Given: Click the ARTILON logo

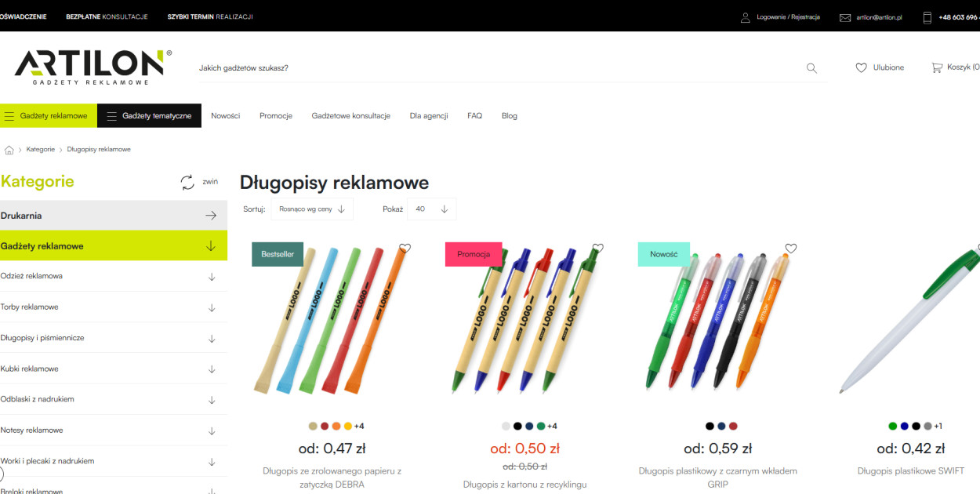Looking at the screenshot, I should point(93,67).
